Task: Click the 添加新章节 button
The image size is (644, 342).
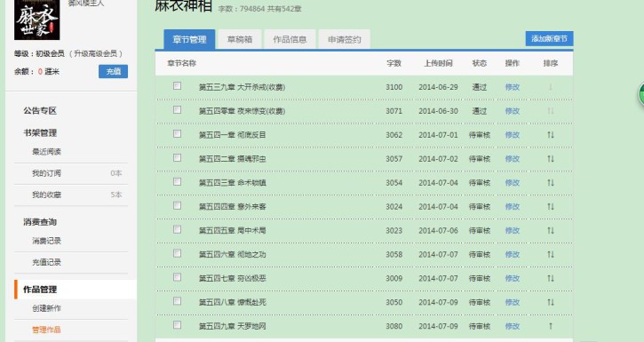Action: [x=549, y=38]
